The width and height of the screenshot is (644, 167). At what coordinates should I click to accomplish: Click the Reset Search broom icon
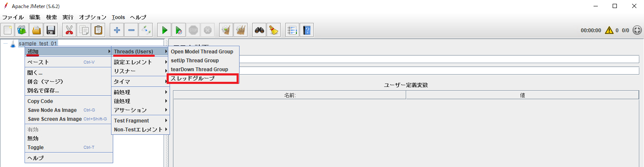(273, 30)
